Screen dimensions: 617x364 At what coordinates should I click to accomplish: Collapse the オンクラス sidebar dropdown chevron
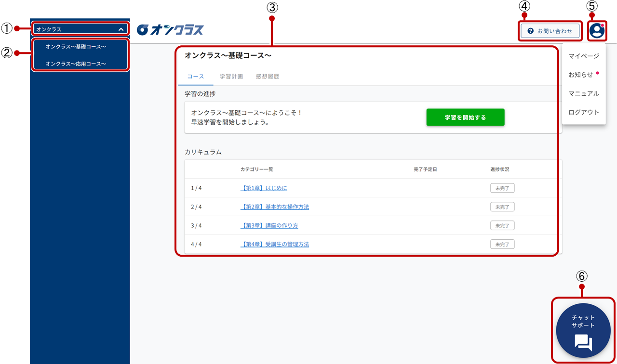click(x=121, y=29)
